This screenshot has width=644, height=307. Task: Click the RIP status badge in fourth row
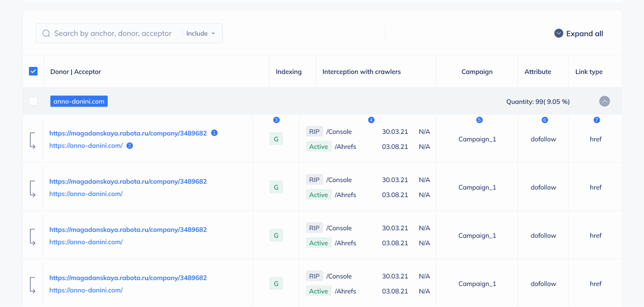tap(314, 276)
